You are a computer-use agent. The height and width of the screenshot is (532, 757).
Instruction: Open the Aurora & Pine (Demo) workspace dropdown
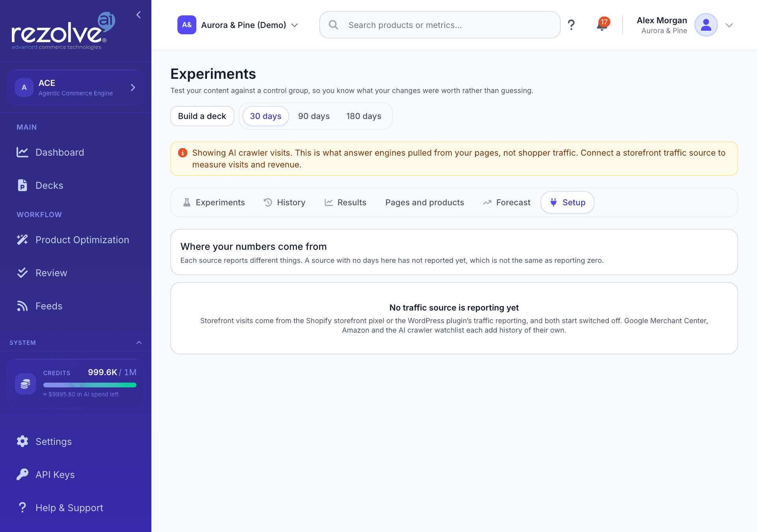(x=238, y=25)
